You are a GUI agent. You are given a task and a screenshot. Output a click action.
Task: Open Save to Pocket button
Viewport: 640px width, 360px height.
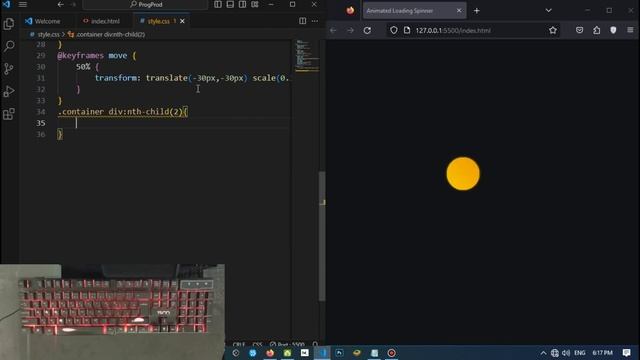tap(579, 30)
